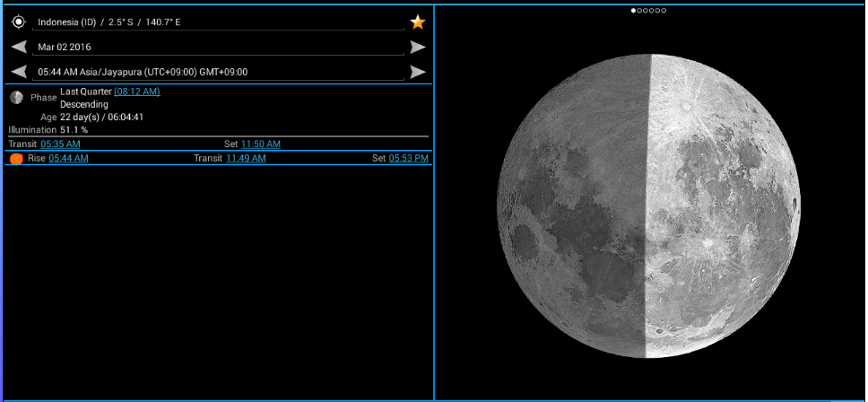
Task: Open the sun Set 05:53 PM link
Action: [x=409, y=158]
